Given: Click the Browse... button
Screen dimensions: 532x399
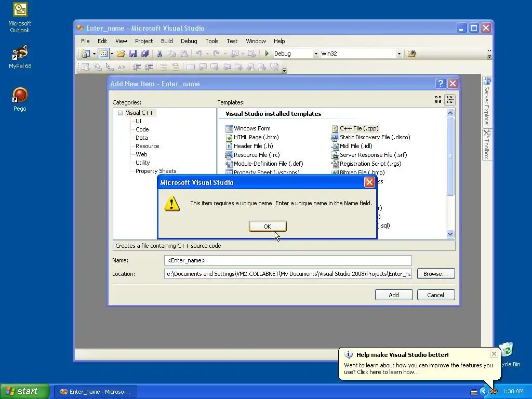Looking at the screenshot, I should pyautogui.click(x=436, y=273).
